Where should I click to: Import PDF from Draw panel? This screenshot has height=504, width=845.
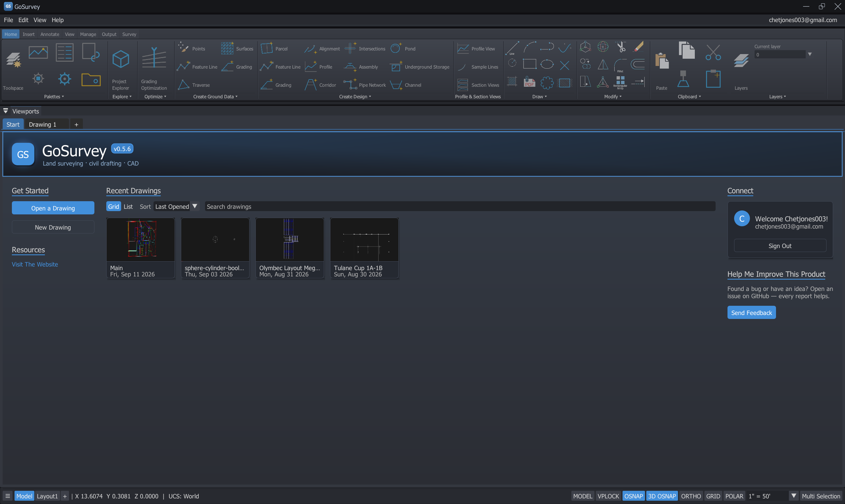(529, 82)
